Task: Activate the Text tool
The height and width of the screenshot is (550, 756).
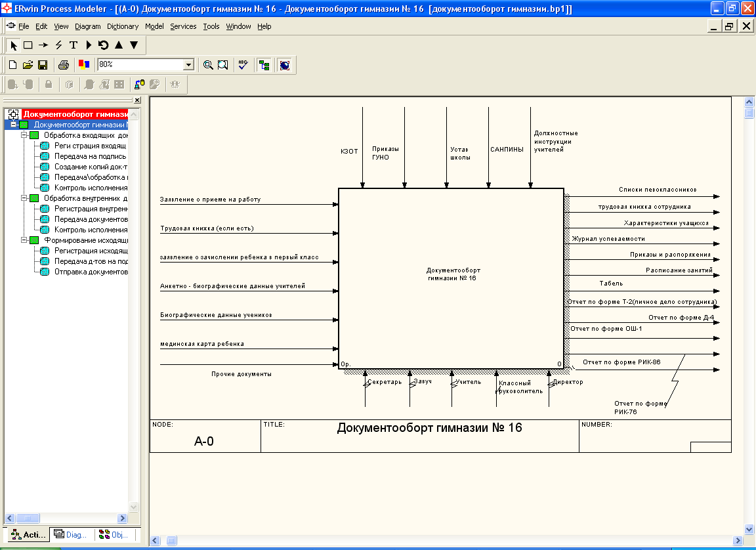Action: (x=73, y=45)
